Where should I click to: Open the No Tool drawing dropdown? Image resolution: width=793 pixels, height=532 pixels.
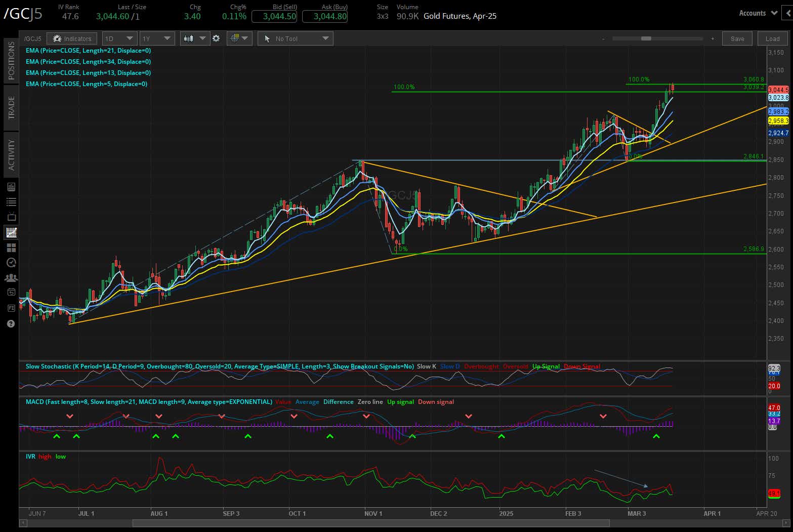click(295, 38)
